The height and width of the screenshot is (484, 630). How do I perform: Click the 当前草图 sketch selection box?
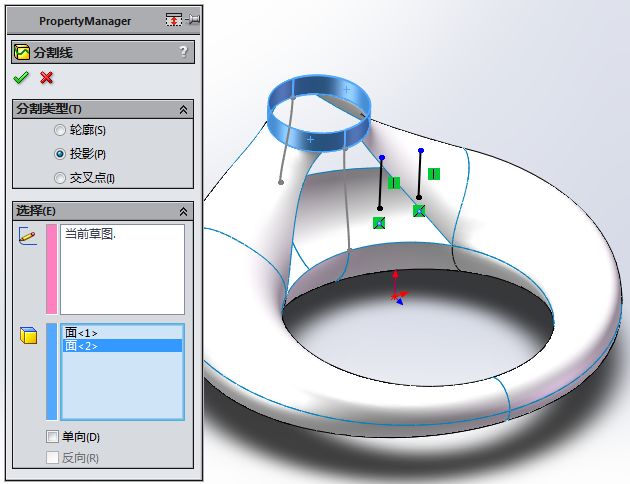(x=123, y=269)
